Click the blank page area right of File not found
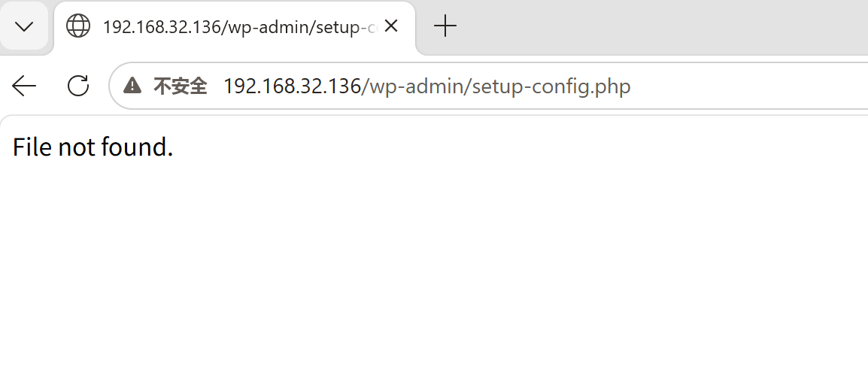 [x=520, y=147]
